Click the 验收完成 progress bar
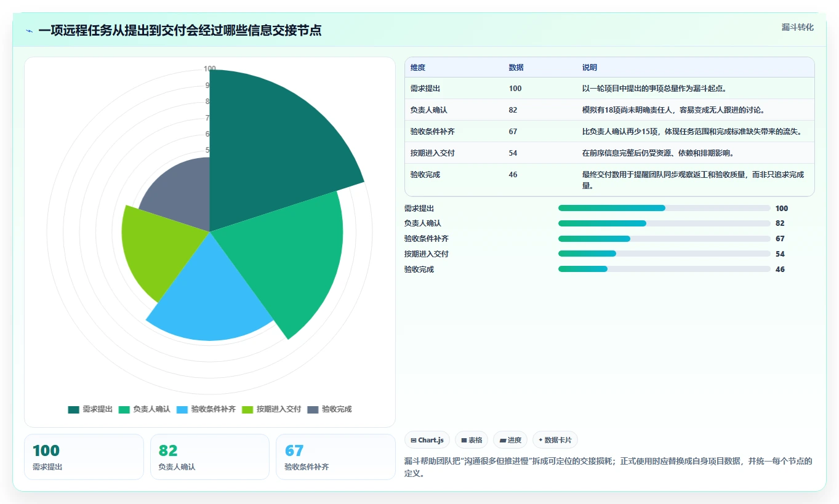This screenshot has width=839, height=504. pyautogui.click(x=664, y=269)
